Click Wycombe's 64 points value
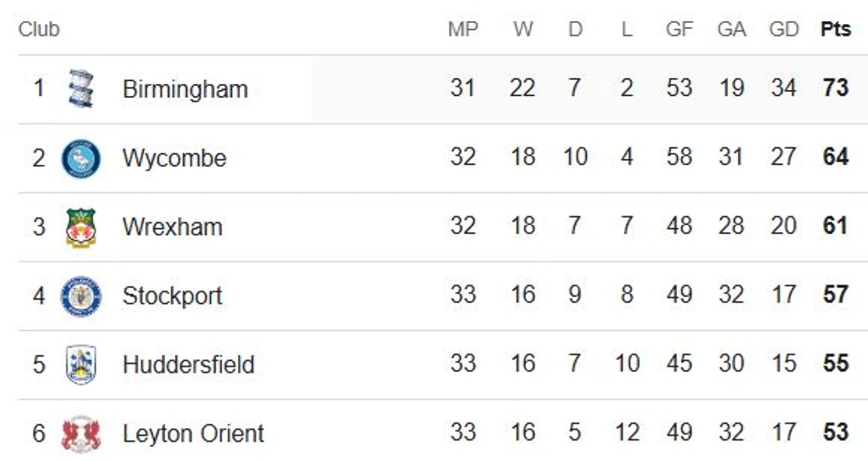Viewport: 868px width, 461px height. click(835, 158)
